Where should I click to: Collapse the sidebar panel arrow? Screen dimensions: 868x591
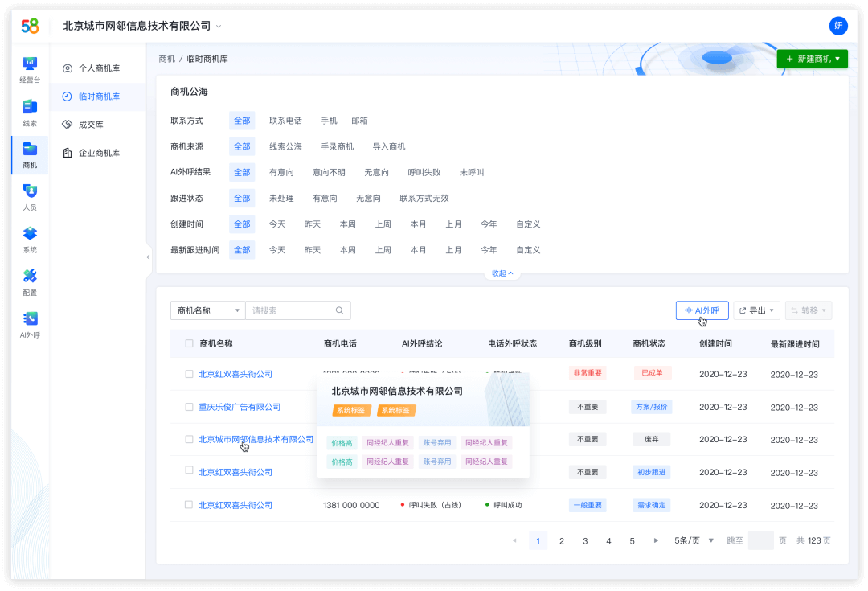pos(149,257)
